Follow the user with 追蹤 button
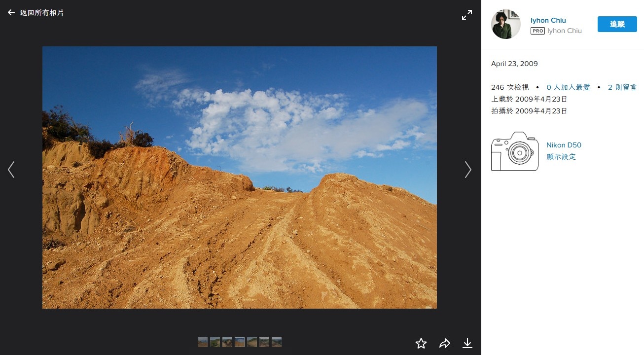 pos(617,24)
